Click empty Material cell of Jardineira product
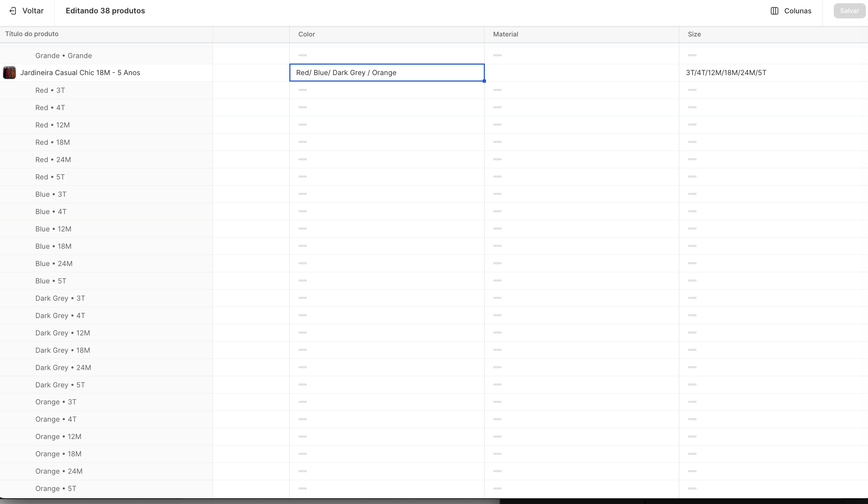Screen dimensions: 868x504 click(x=581, y=73)
